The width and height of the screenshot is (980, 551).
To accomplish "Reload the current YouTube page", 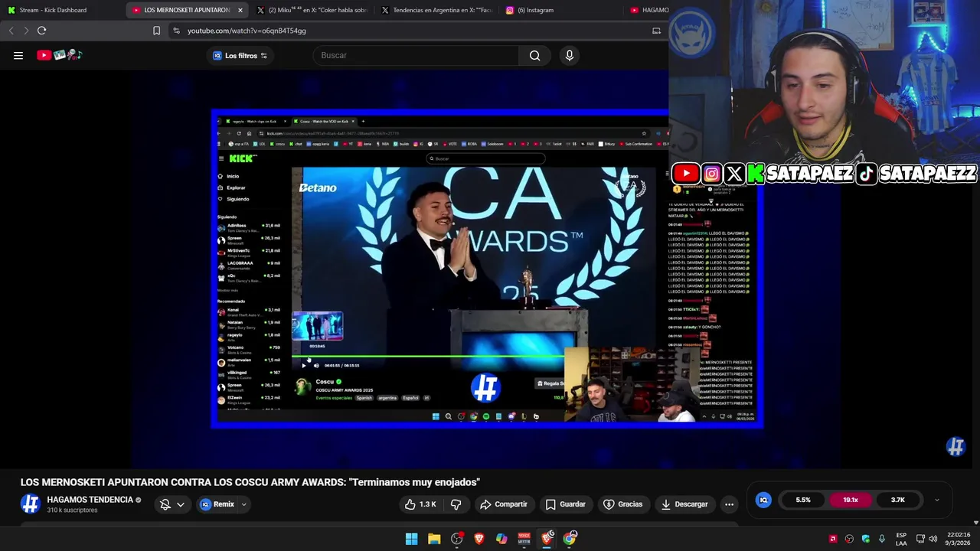I will pos(41,31).
